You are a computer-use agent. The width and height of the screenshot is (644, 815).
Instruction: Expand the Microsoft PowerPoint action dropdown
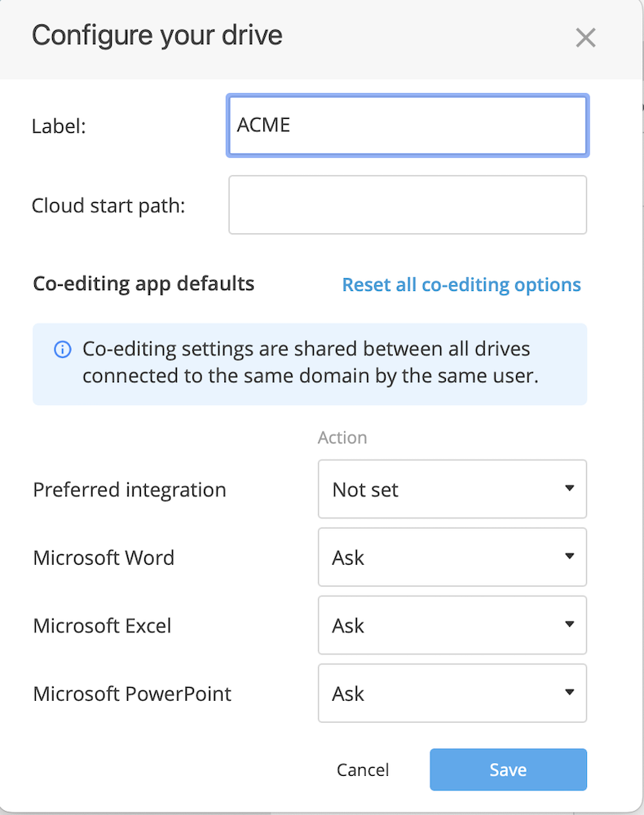[x=452, y=694]
